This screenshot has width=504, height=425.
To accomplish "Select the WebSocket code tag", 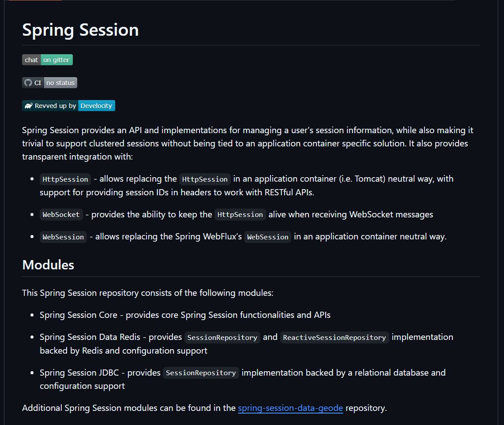I will pyautogui.click(x=61, y=215).
